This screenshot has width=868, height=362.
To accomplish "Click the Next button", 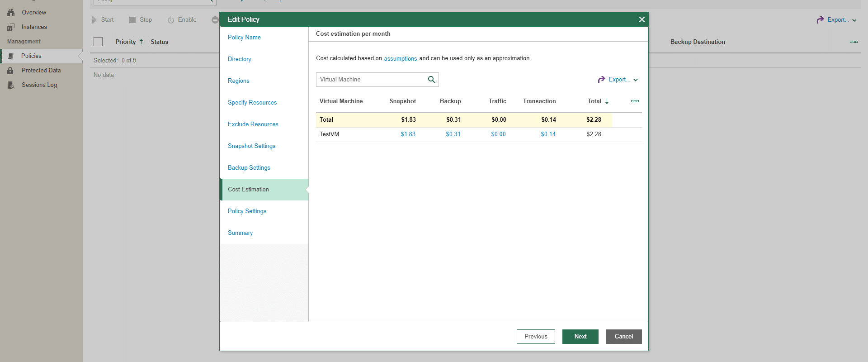I will click(x=580, y=337).
